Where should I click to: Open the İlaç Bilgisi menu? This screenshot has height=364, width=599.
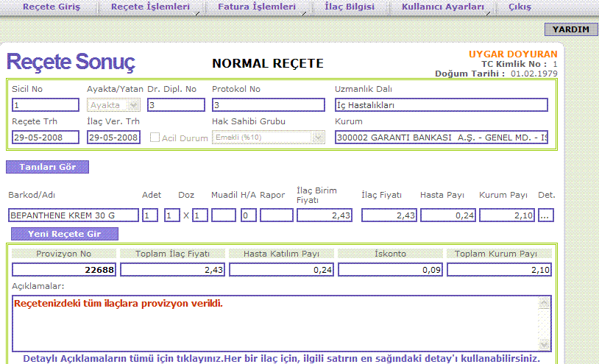pyautogui.click(x=350, y=7)
